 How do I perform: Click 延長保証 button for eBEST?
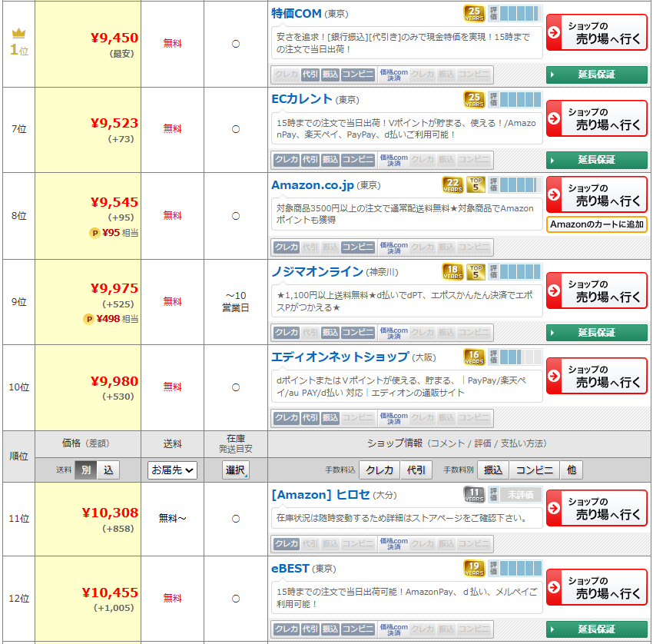pyautogui.click(x=596, y=629)
